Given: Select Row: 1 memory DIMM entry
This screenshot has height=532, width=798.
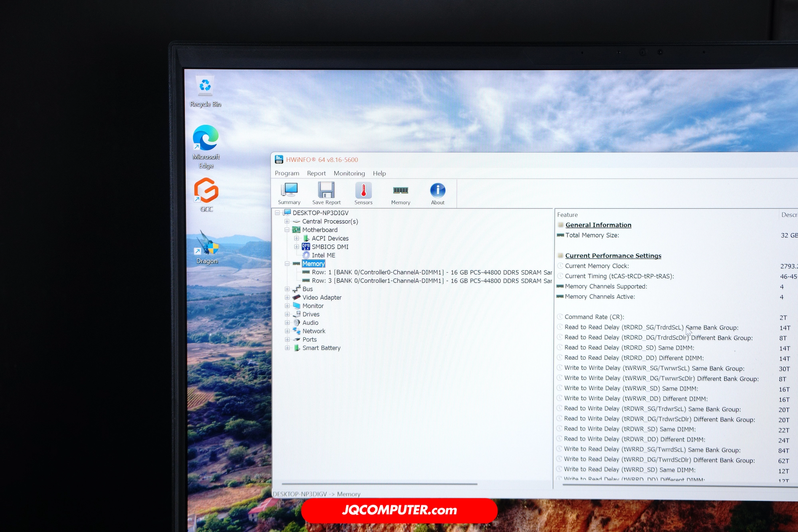Looking at the screenshot, I should coord(427,272).
